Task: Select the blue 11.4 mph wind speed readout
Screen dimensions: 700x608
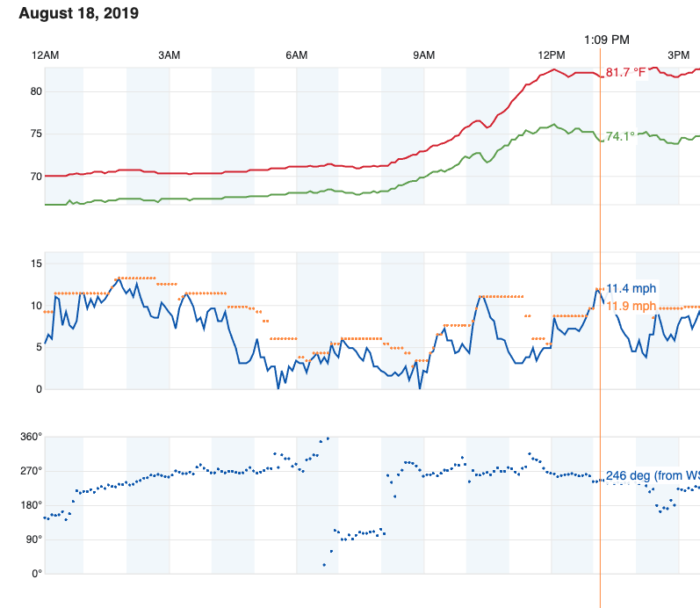Action: (x=631, y=288)
